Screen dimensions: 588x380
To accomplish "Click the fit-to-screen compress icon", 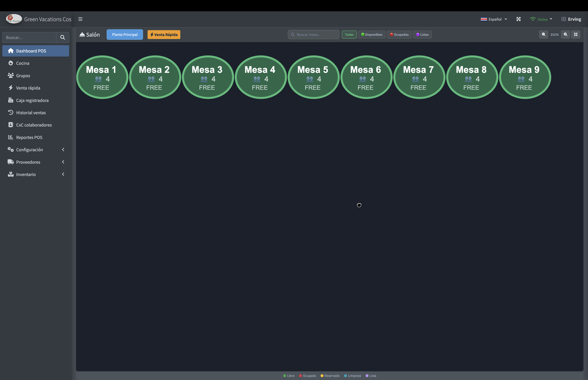I will (x=576, y=35).
